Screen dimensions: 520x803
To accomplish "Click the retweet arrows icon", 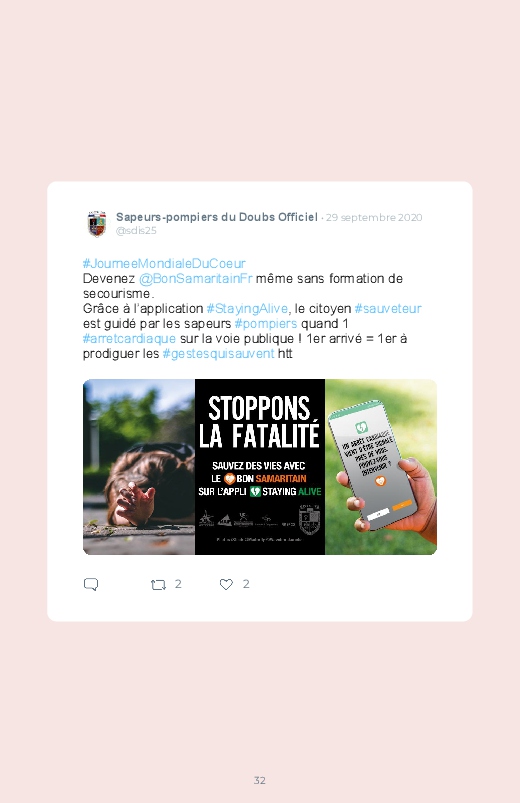I will point(158,584).
